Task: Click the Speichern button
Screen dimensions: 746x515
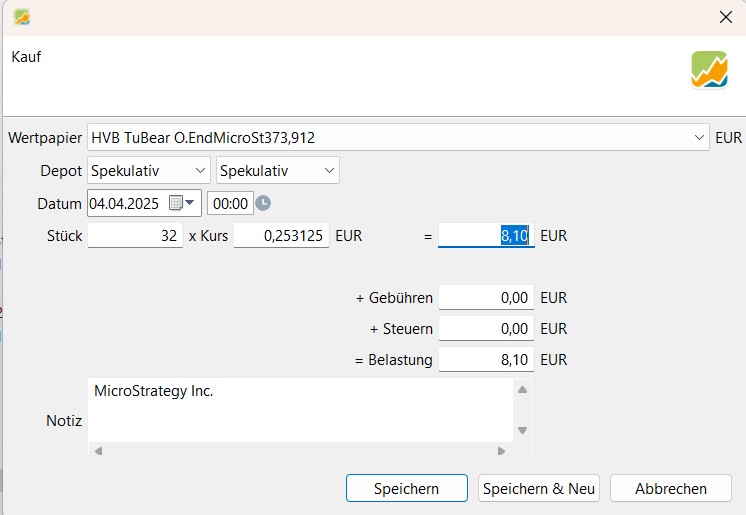Action: coord(407,488)
